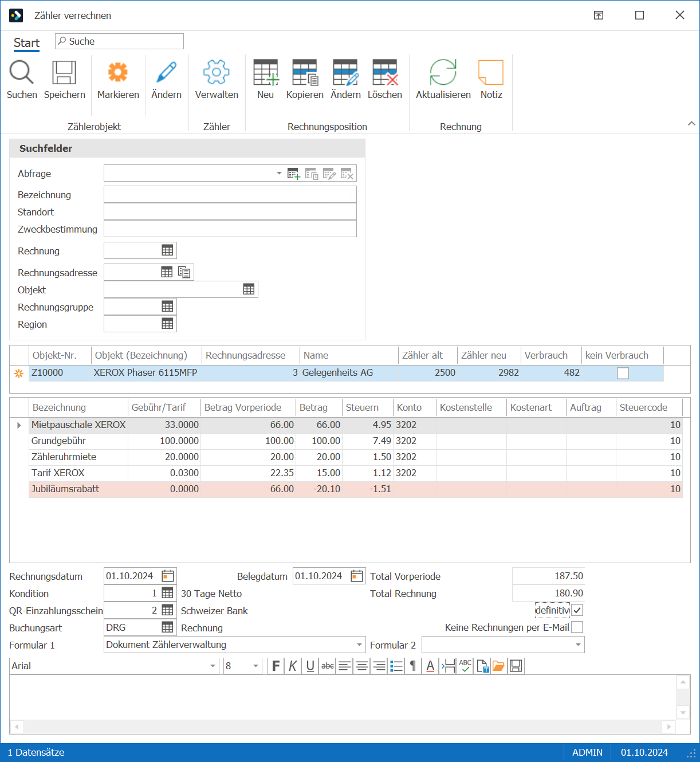The height and width of the screenshot is (762, 700).
Task: Delete position with the Löschen icon
Action: point(385,73)
